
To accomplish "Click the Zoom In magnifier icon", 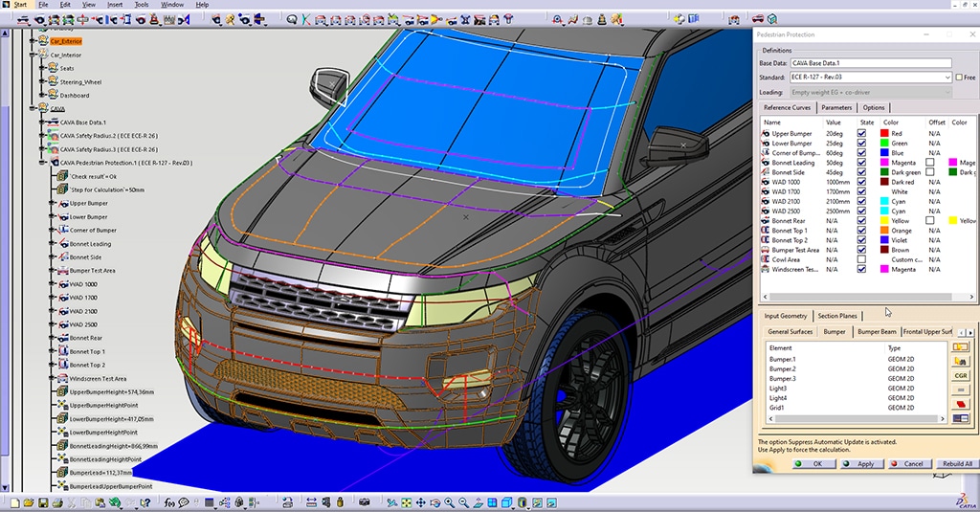I will (x=450, y=502).
